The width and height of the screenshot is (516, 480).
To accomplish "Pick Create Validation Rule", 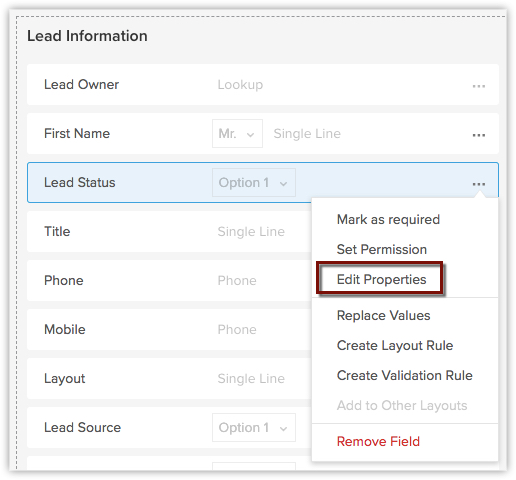I will (405, 375).
